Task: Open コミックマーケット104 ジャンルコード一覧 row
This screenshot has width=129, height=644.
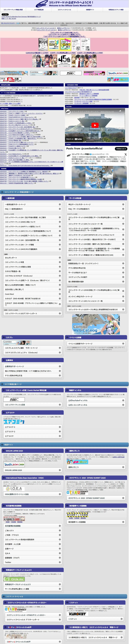Action: (96, 224)
